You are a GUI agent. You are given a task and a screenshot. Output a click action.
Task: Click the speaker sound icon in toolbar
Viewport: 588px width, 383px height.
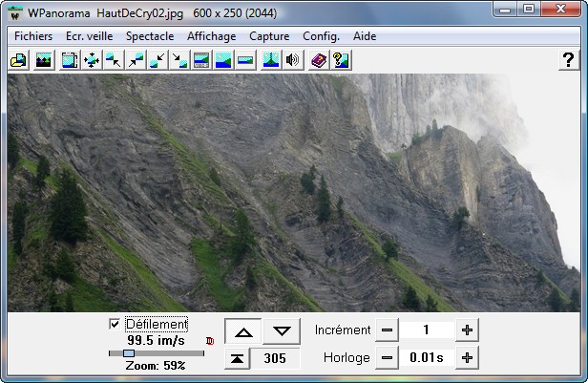(293, 60)
